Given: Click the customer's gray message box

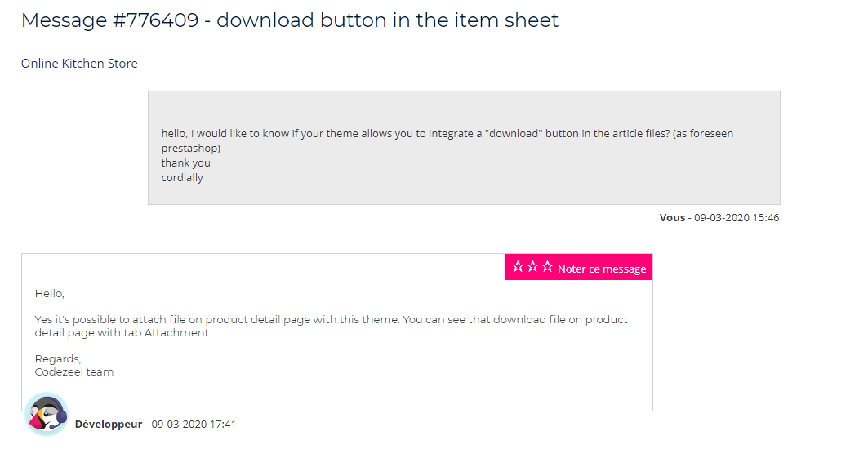Looking at the screenshot, I should click(464, 148).
